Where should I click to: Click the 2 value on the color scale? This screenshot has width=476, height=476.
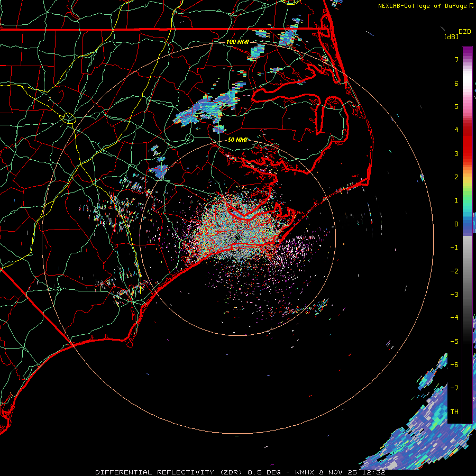[456, 177]
